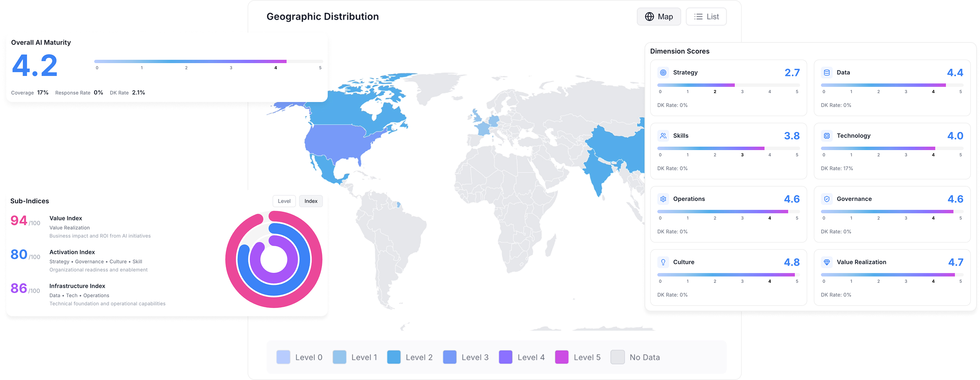The height and width of the screenshot is (380, 980).
Task: Click the Value Realization diamond icon
Action: [x=827, y=262]
